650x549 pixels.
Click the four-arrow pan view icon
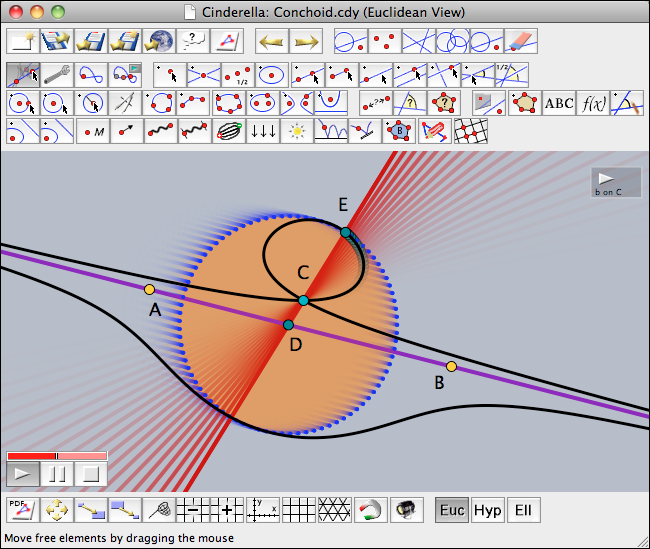click(57, 510)
